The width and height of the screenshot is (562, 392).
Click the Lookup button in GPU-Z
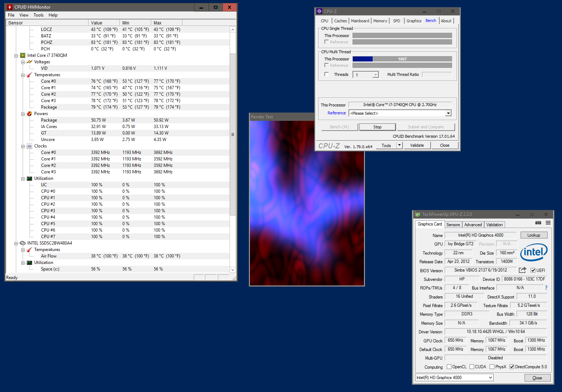pos(534,235)
